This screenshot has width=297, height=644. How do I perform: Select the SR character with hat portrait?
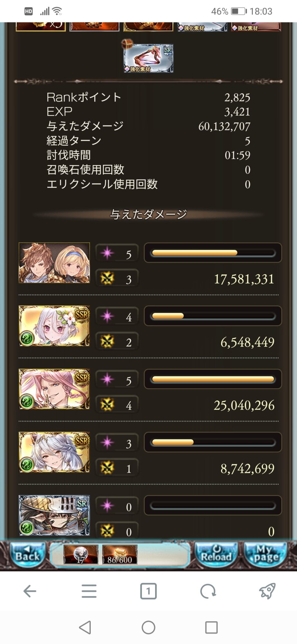click(x=54, y=515)
